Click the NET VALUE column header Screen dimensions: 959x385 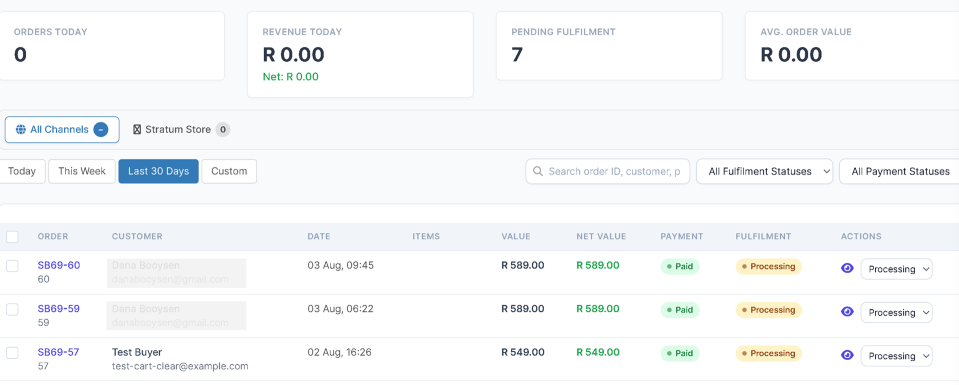click(601, 236)
